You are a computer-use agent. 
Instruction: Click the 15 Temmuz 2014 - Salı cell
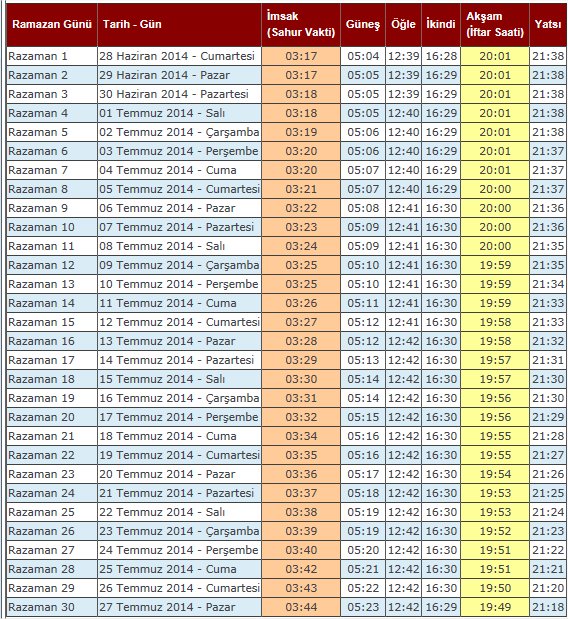click(x=179, y=379)
